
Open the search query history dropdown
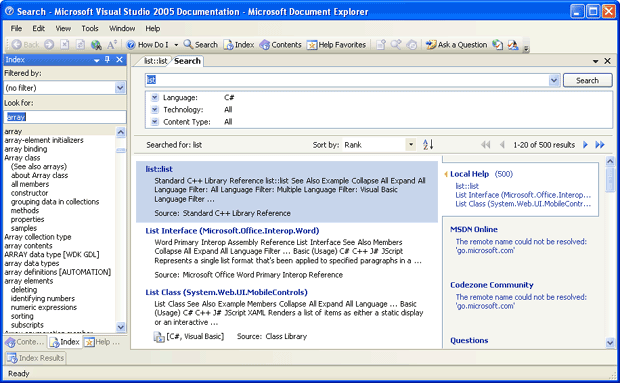click(554, 80)
